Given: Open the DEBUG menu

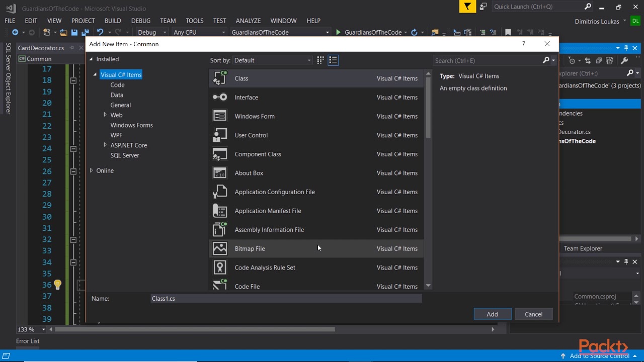Looking at the screenshot, I should pyautogui.click(x=141, y=21).
